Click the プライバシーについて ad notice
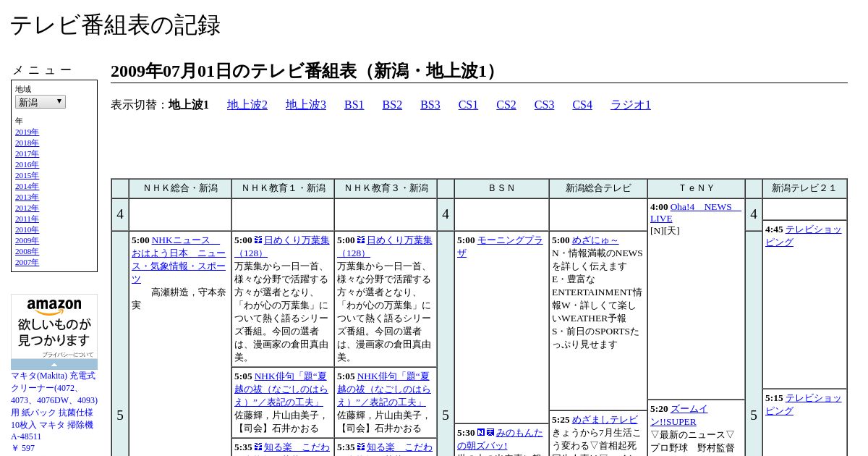 click(68, 355)
